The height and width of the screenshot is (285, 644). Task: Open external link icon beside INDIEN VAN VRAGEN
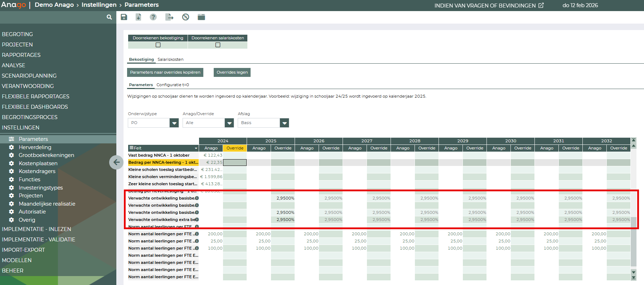pos(541,5)
